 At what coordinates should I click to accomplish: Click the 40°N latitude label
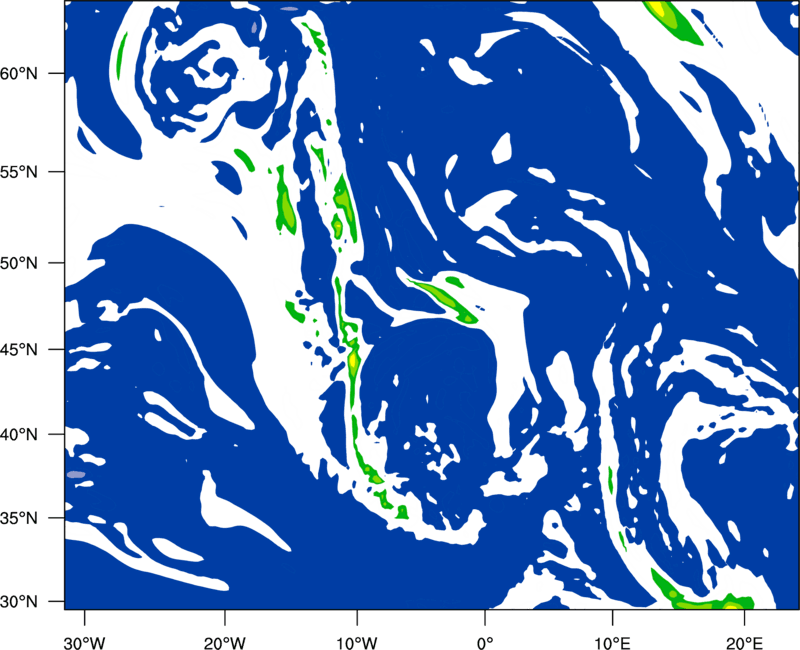[x=19, y=434]
